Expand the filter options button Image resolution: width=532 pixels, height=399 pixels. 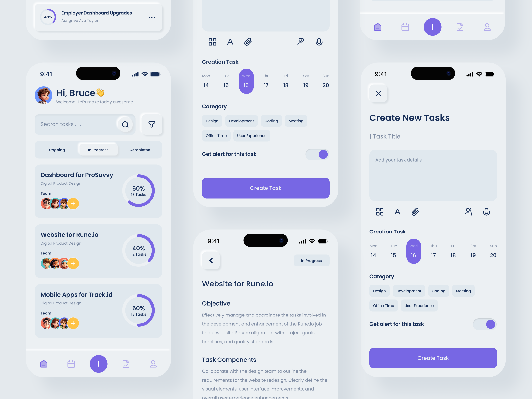[x=152, y=124]
